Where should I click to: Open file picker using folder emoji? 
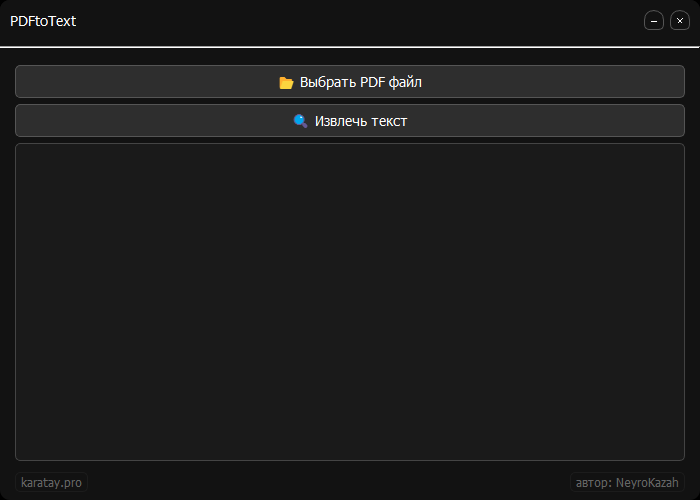[286, 83]
